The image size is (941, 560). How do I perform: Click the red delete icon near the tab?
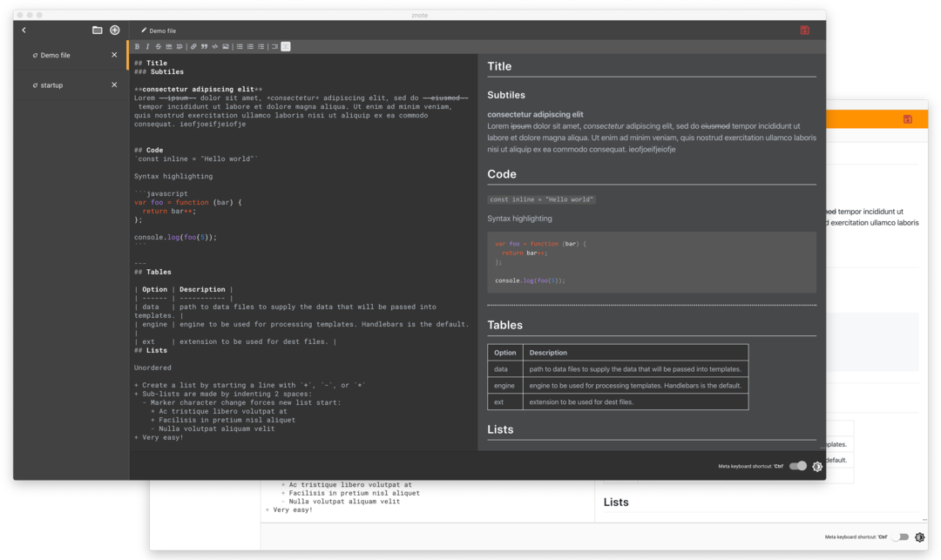pyautogui.click(x=805, y=30)
